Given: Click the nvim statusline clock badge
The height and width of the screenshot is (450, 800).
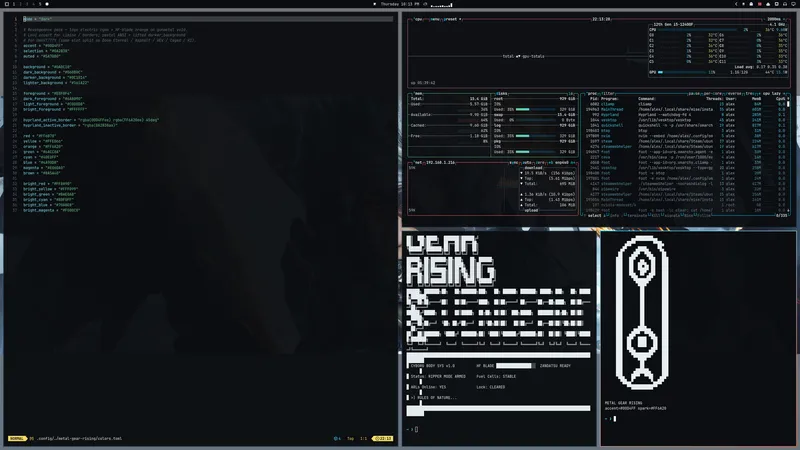Looking at the screenshot, I should [x=383, y=438].
